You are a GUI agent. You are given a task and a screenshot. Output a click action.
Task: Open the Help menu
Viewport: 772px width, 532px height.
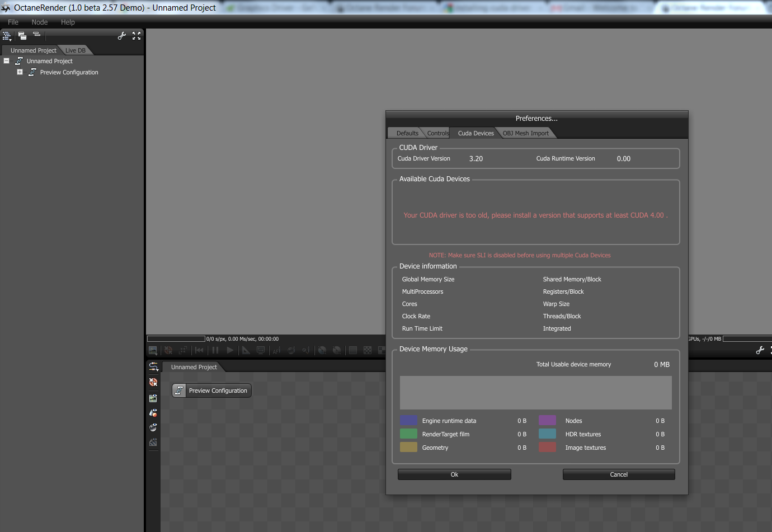(x=68, y=22)
